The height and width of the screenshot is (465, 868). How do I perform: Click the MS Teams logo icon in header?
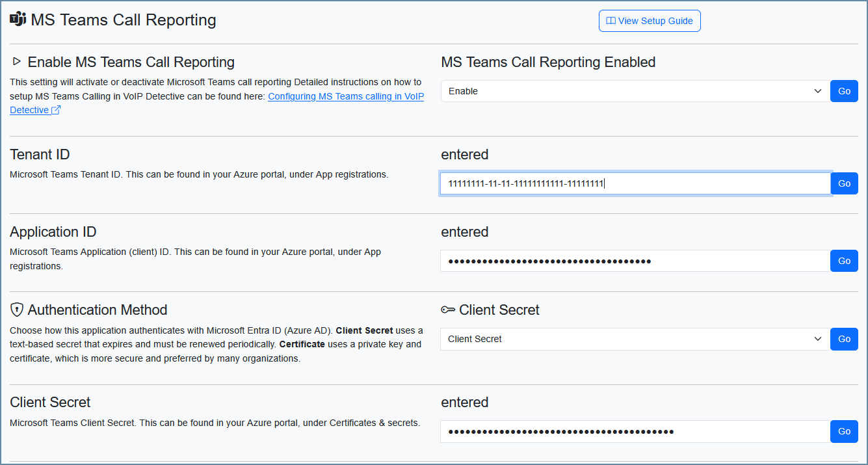tap(18, 20)
